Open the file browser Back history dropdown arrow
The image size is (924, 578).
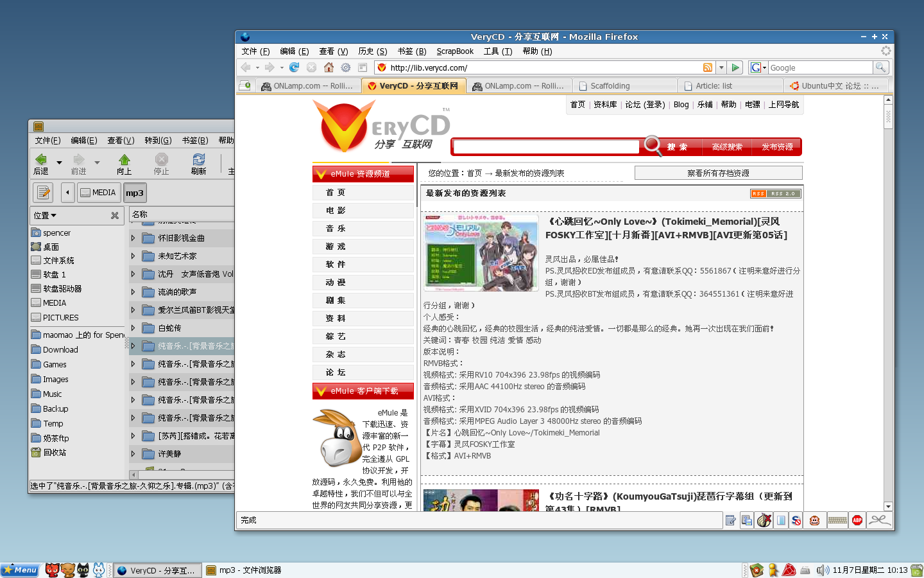[x=59, y=162]
